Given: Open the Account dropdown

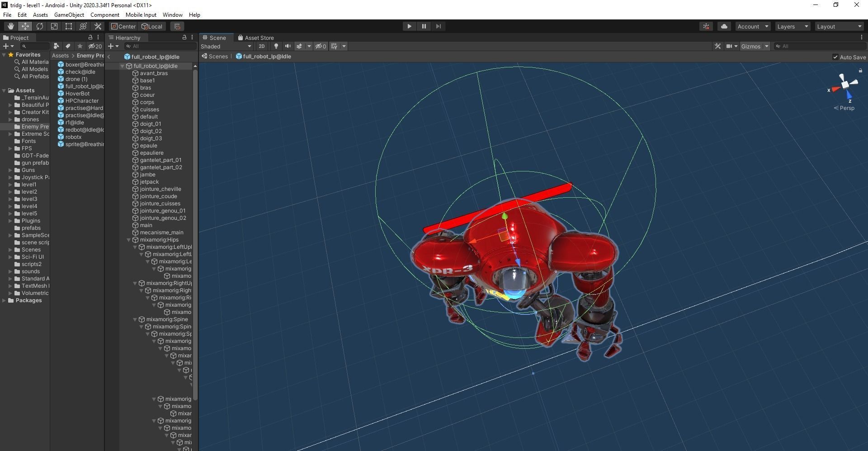Looking at the screenshot, I should 753,26.
